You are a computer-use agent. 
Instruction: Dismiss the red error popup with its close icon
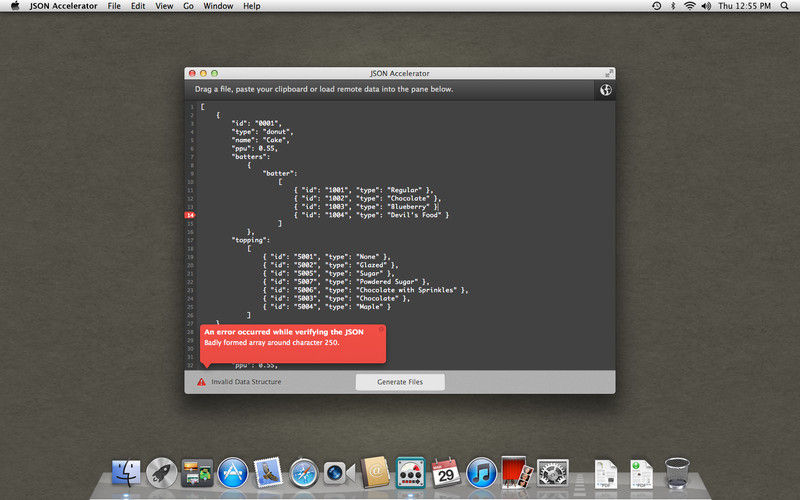(x=381, y=330)
